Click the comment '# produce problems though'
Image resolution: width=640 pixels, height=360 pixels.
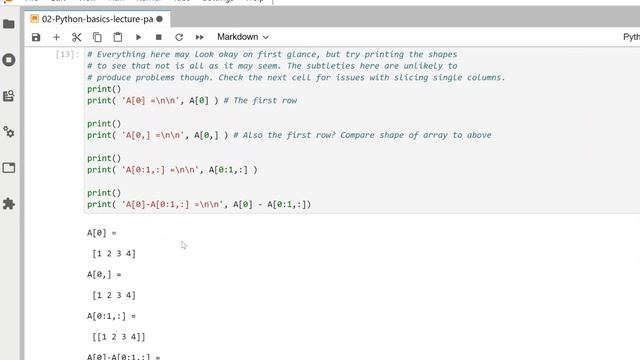point(296,78)
